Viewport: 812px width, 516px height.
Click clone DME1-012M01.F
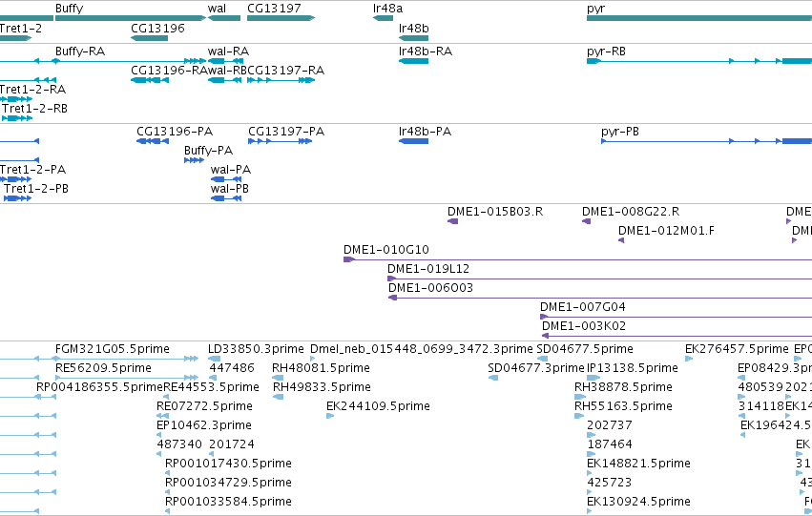click(x=621, y=240)
